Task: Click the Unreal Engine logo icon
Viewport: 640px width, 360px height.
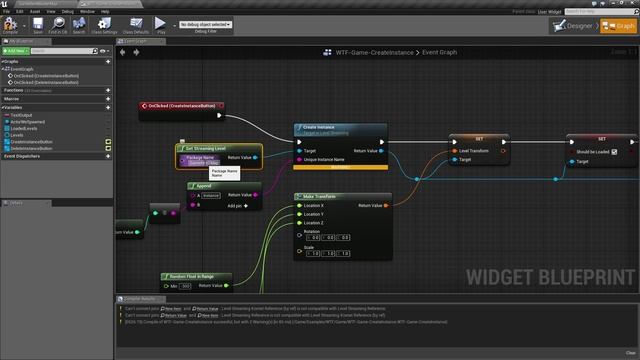Action: click(x=4, y=4)
